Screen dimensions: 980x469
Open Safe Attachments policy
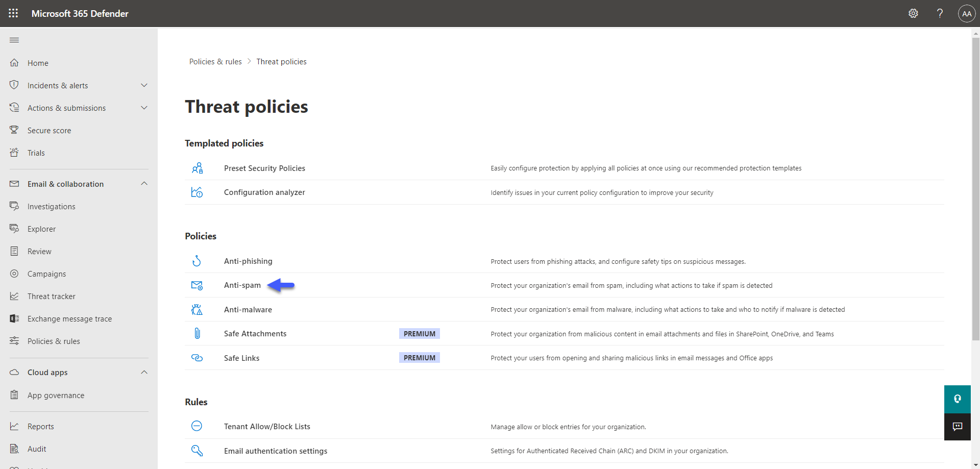pyautogui.click(x=255, y=334)
